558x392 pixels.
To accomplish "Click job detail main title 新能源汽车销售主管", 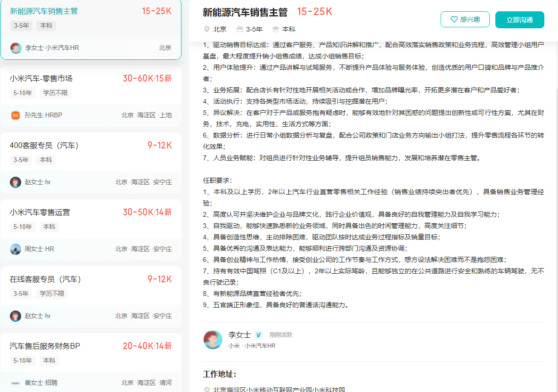I will tap(245, 12).
